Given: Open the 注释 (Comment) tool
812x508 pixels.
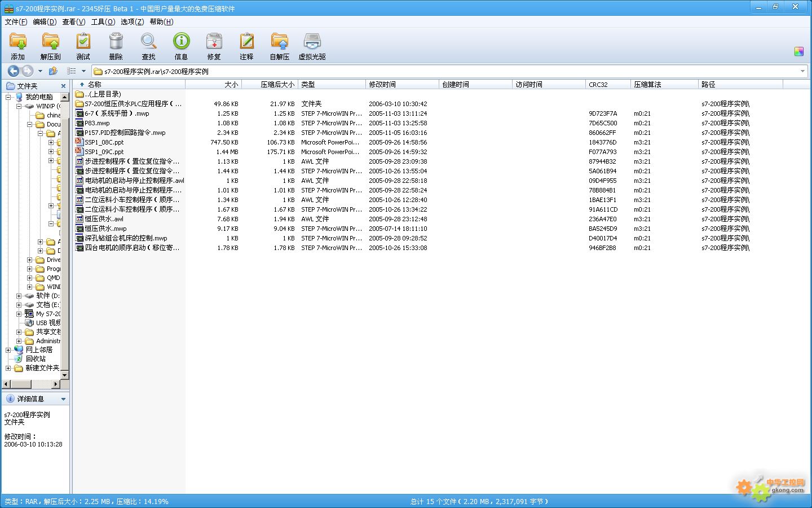Looking at the screenshot, I should point(247,42).
